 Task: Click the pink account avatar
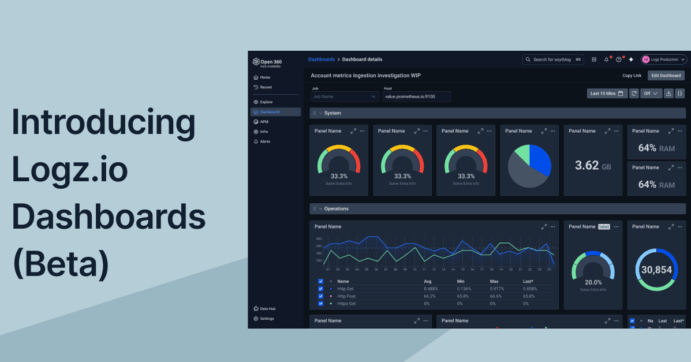click(646, 60)
